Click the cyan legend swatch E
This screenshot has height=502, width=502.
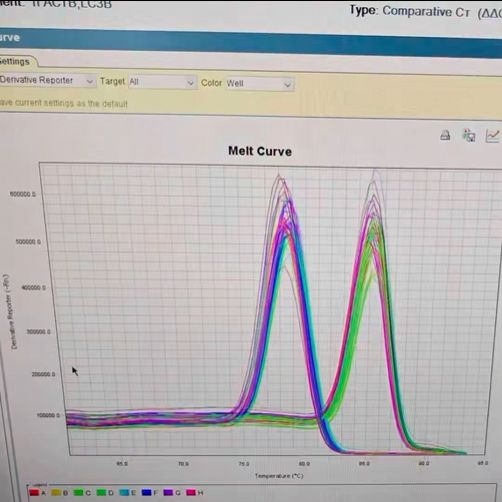124,492
